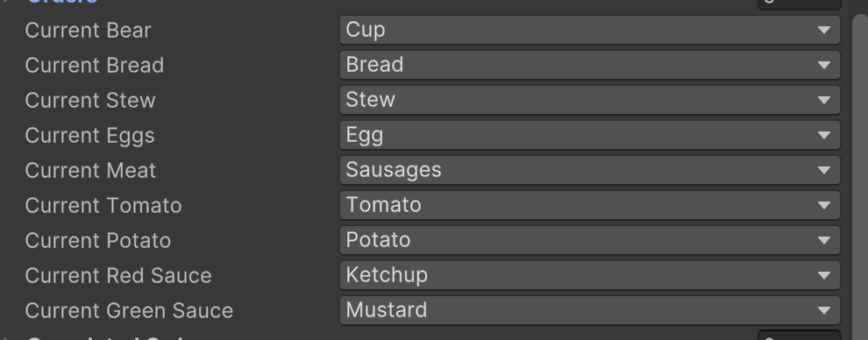Open the Current Tomato dropdown
This screenshot has height=340, width=868.
(x=590, y=205)
